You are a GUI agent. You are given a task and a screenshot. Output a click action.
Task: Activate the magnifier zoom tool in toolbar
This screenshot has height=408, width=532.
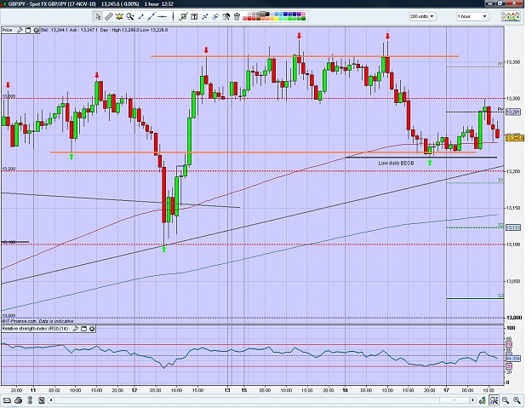[x=129, y=16]
